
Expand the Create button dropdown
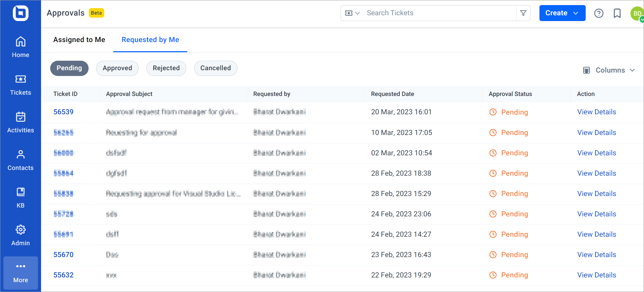tap(562, 13)
